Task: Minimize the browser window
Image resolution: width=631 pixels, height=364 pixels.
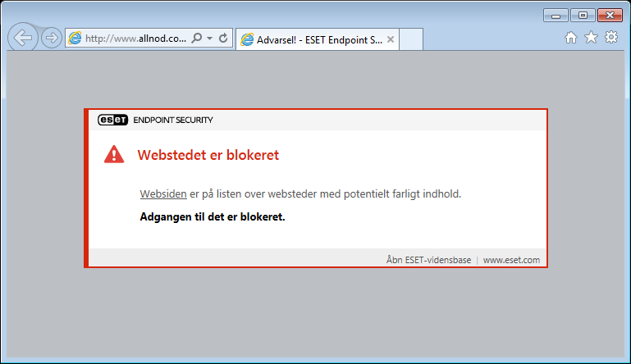Action: [x=556, y=16]
